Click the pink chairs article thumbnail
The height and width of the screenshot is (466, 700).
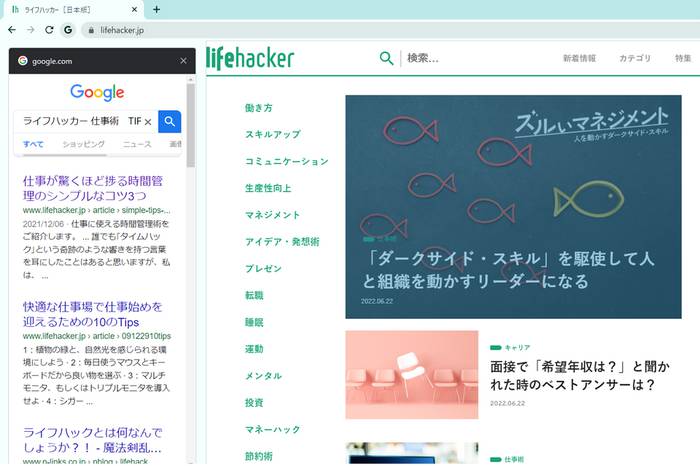coord(412,375)
